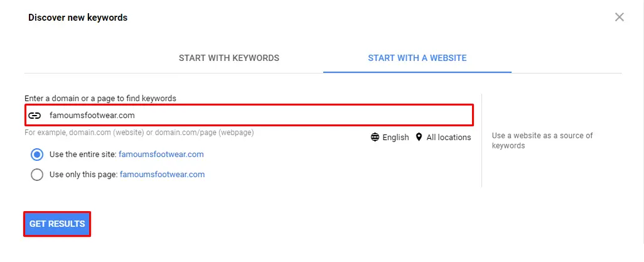Screen dimensions: 644x262
Task: Click the "Enter a domain or a page" label
Action: pyautogui.click(x=100, y=98)
